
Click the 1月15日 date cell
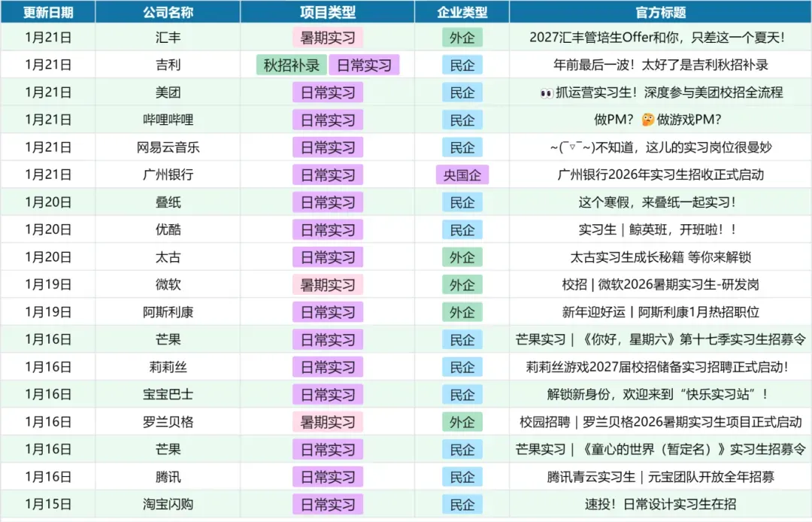click(48, 504)
